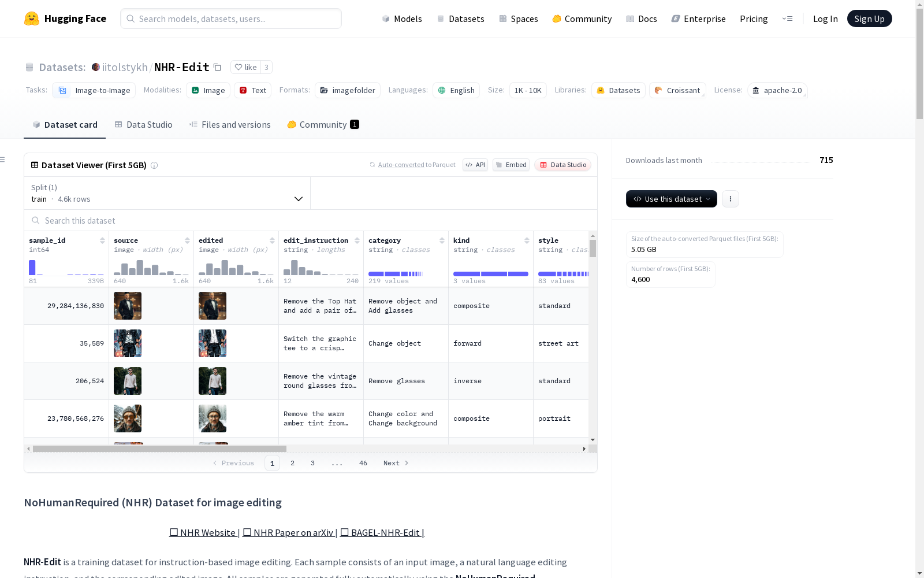This screenshot has height=578, width=924.
Task: Sort by the source column
Action: pos(187,240)
